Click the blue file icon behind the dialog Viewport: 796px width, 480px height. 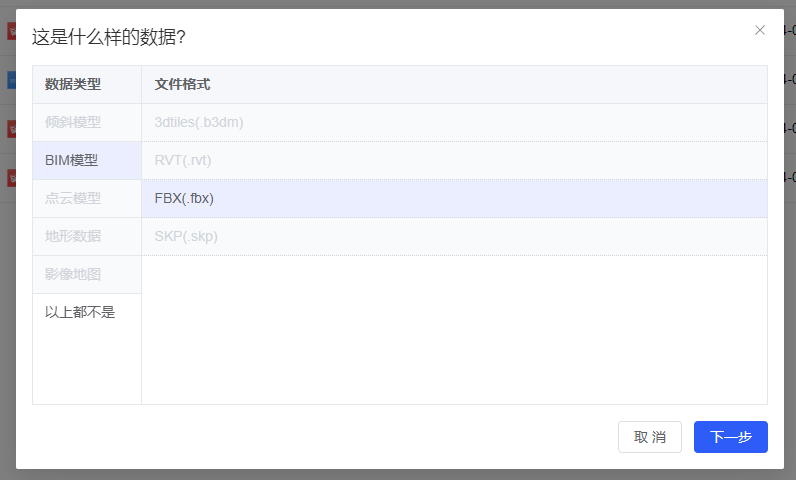[10, 79]
